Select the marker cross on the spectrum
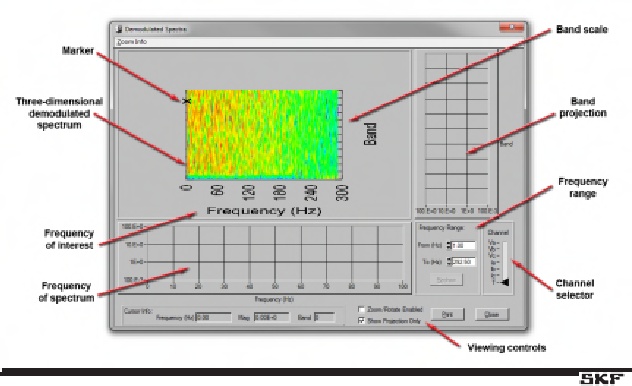632x386 pixels. point(187,101)
